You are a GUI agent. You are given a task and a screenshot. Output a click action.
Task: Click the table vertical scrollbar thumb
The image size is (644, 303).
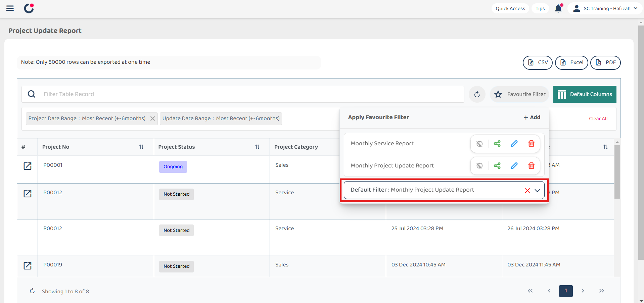(617, 172)
